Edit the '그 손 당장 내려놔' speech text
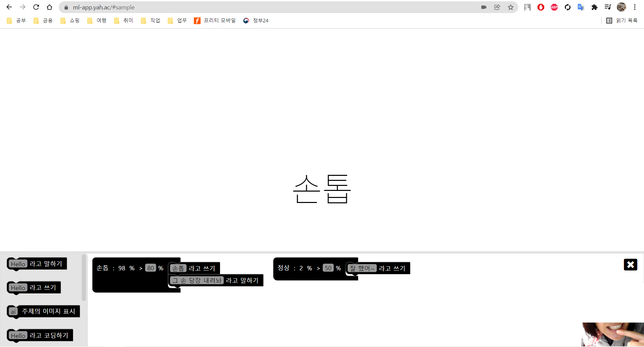Viewport: 644px width, 347px height. click(197, 280)
